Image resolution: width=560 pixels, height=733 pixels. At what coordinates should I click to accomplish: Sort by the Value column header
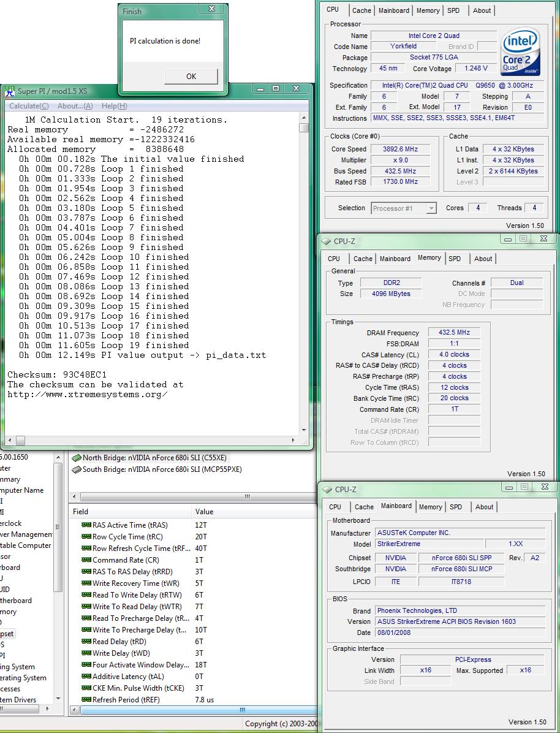(x=254, y=511)
